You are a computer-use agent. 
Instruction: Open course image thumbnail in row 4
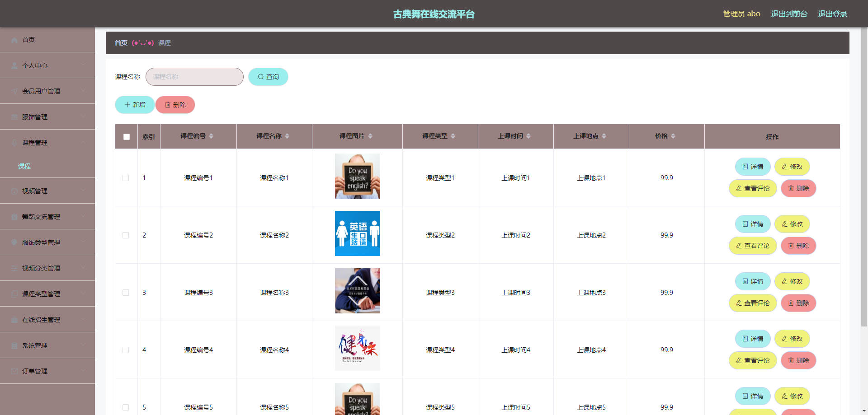[357, 348]
